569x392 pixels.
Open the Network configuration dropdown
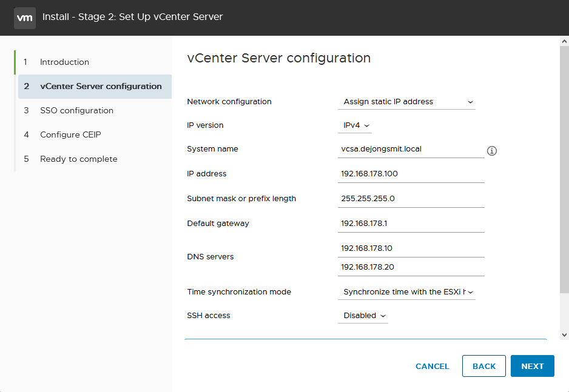(x=406, y=102)
